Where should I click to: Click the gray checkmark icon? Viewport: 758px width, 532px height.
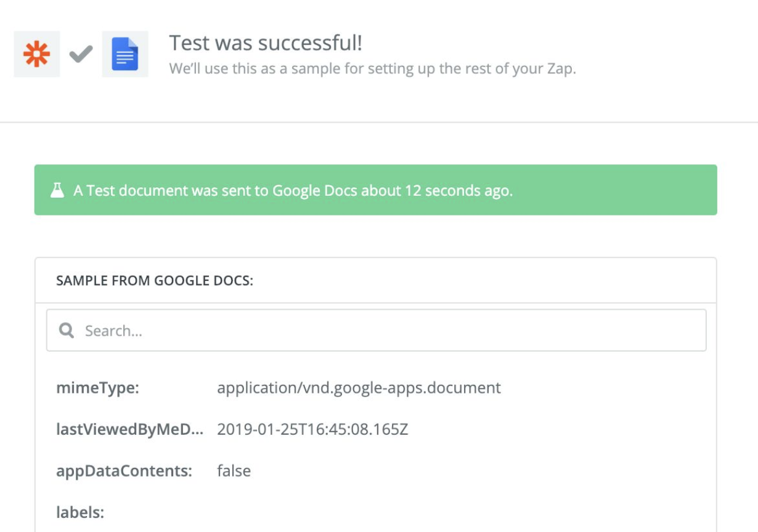81,54
